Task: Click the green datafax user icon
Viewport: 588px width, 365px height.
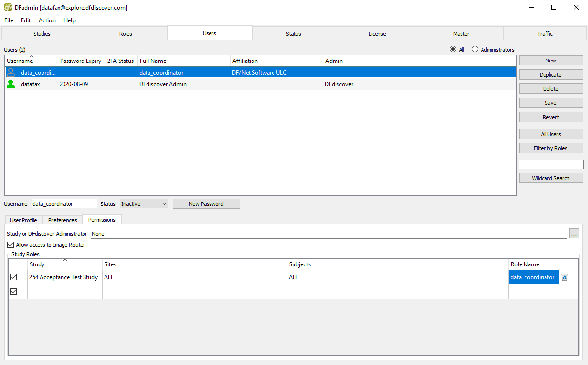Action: coord(11,84)
